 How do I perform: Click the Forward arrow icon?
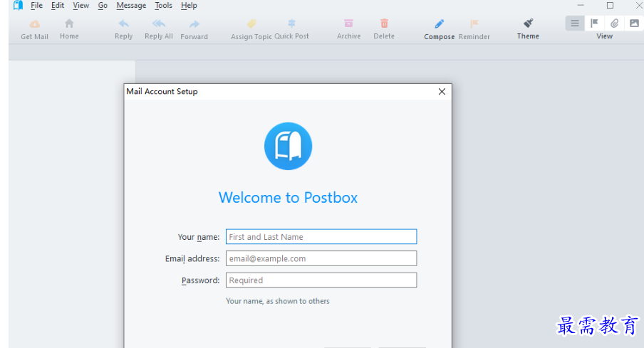pos(194,24)
